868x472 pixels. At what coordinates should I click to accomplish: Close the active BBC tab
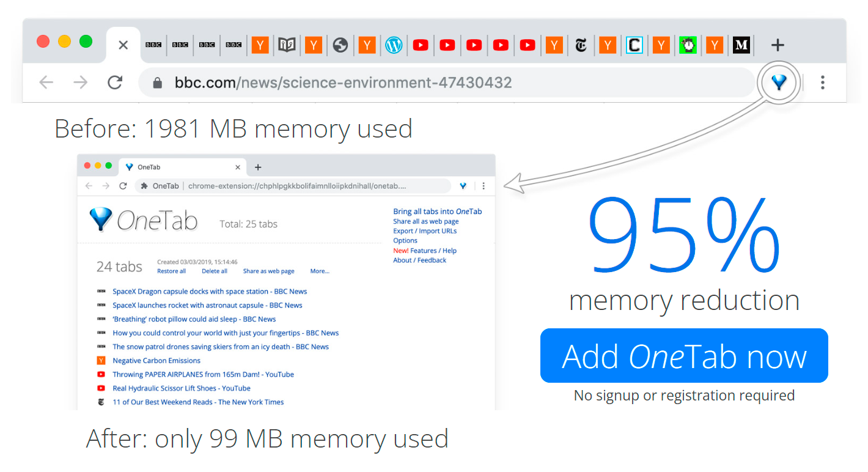pyautogui.click(x=123, y=45)
